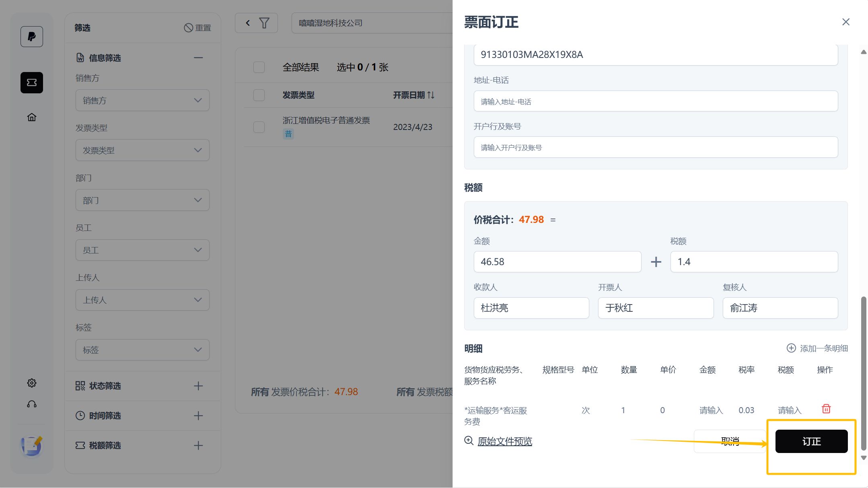This screenshot has height=488, width=868.
Task: Open the headset support icon
Action: coord(32,404)
